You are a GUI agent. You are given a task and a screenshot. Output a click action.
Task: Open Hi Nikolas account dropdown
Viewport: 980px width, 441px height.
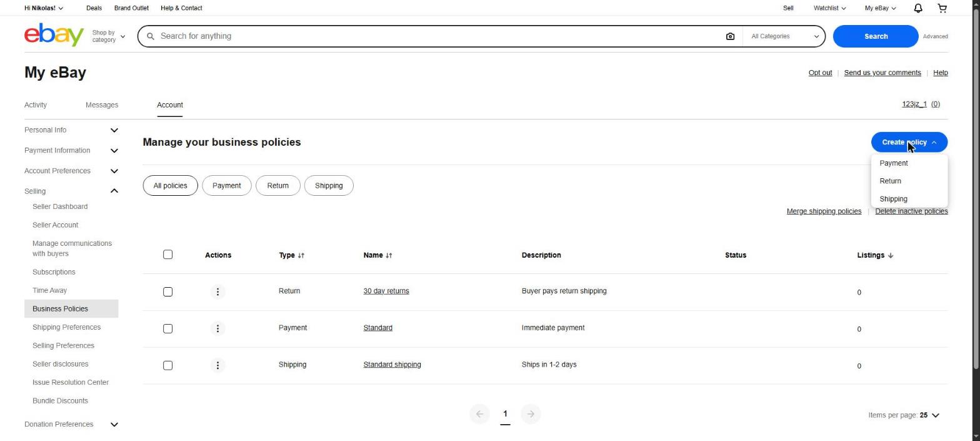(x=43, y=8)
